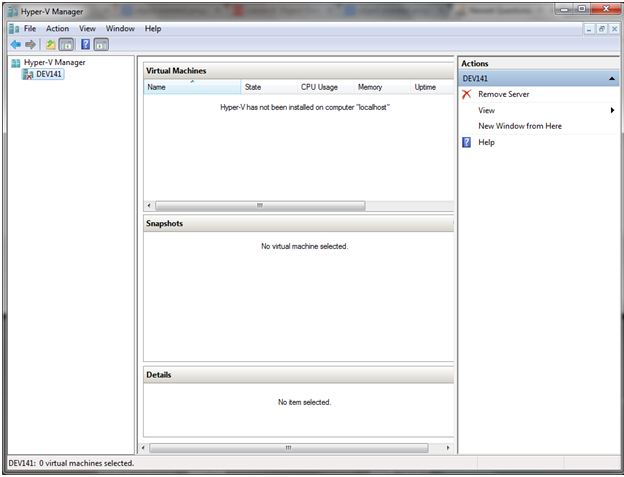
Task: Click the Snapshots section header
Action: coord(298,224)
